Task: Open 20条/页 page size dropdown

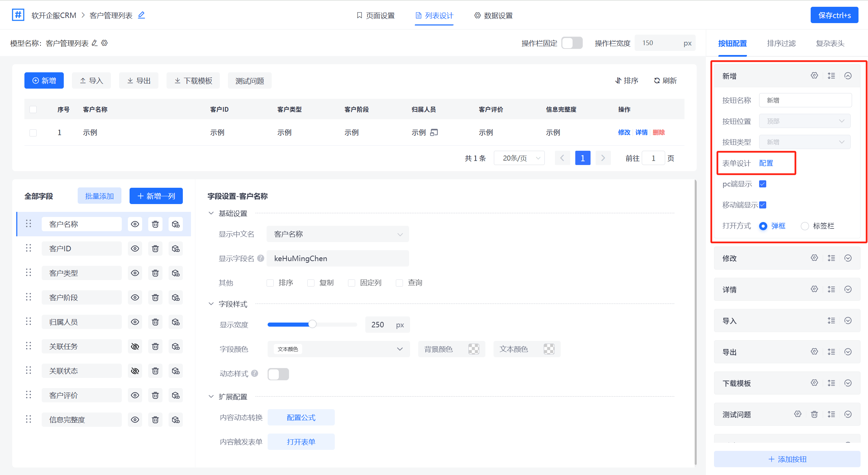Action: point(519,158)
